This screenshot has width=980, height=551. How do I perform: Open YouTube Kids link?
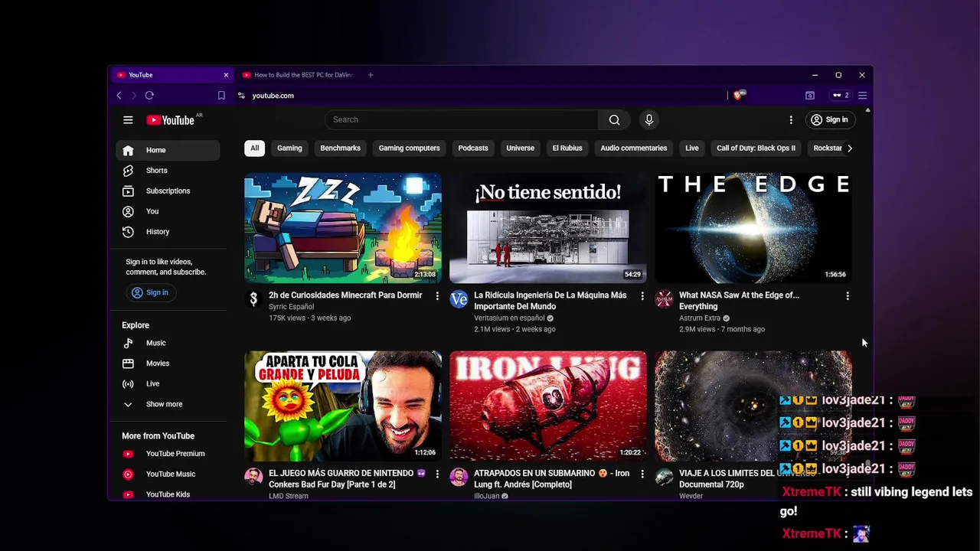pyautogui.click(x=168, y=494)
